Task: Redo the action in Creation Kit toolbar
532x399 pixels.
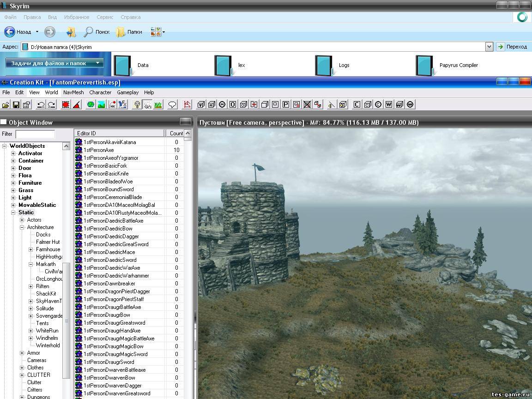Action: pyautogui.click(x=52, y=105)
